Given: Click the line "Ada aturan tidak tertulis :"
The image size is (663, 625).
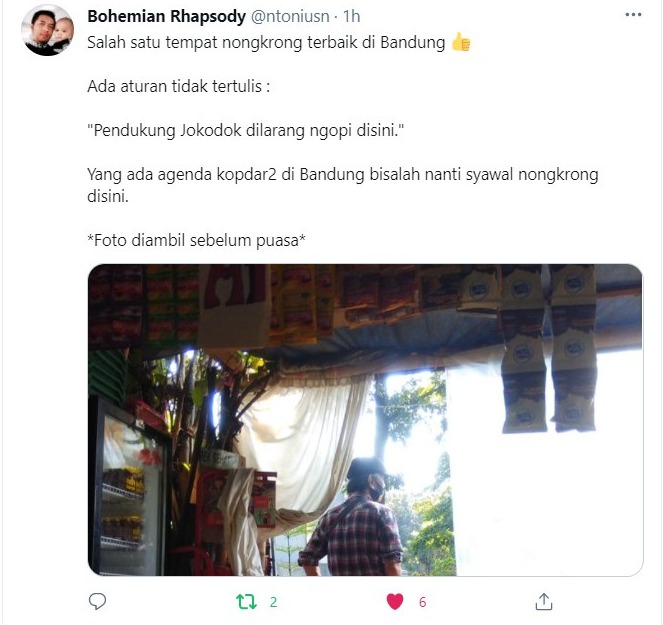Looking at the screenshot, I should [178, 86].
